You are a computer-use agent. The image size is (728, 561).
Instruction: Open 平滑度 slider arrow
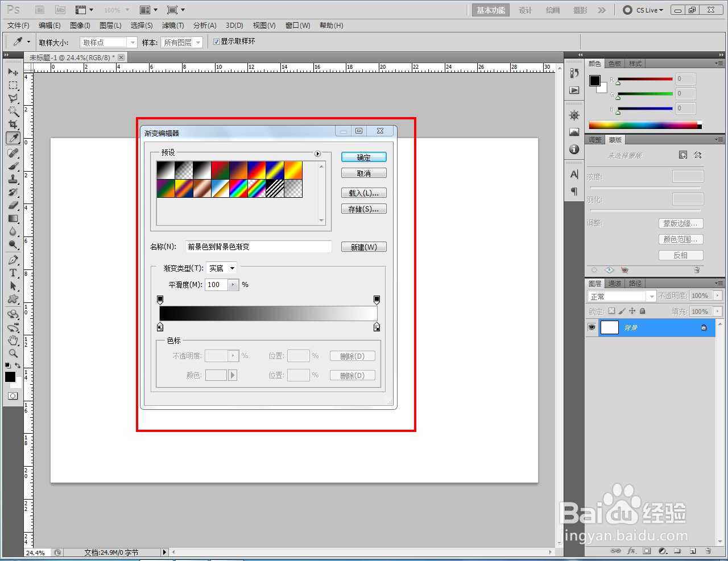tap(233, 285)
